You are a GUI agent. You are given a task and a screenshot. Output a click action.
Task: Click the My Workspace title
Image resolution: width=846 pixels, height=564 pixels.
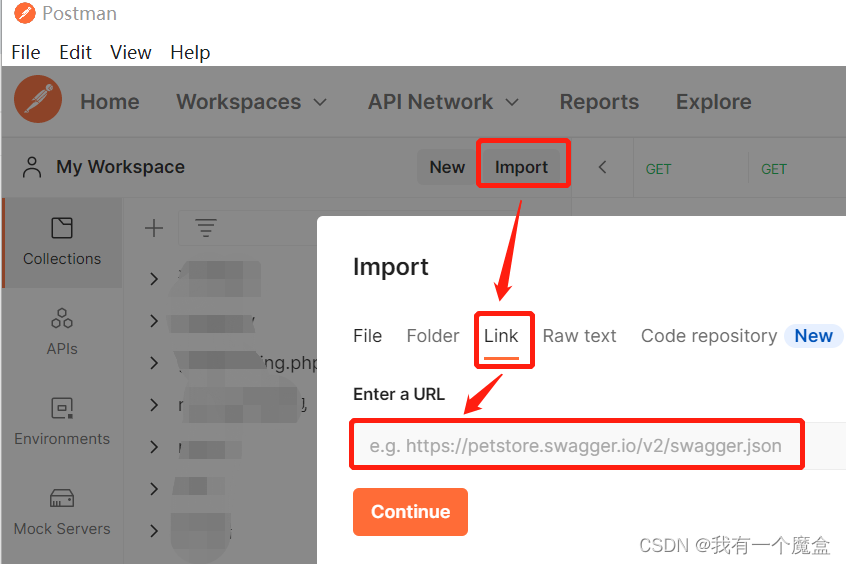(x=120, y=167)
